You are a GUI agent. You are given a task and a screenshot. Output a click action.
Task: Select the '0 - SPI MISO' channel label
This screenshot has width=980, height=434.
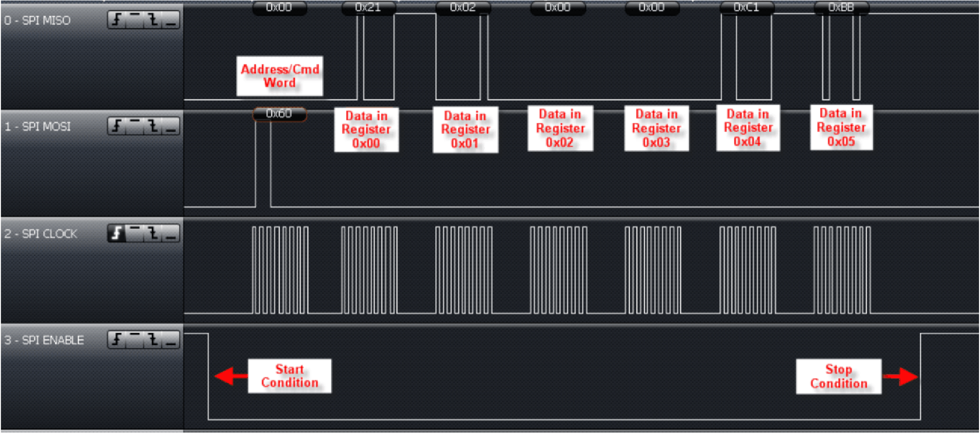(37, 21)
